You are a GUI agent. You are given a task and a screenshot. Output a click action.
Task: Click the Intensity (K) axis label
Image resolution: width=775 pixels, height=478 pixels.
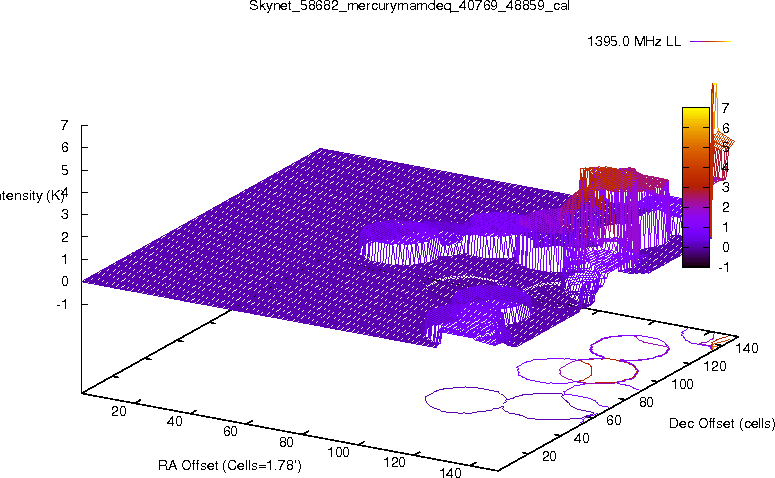pos(32,195)
